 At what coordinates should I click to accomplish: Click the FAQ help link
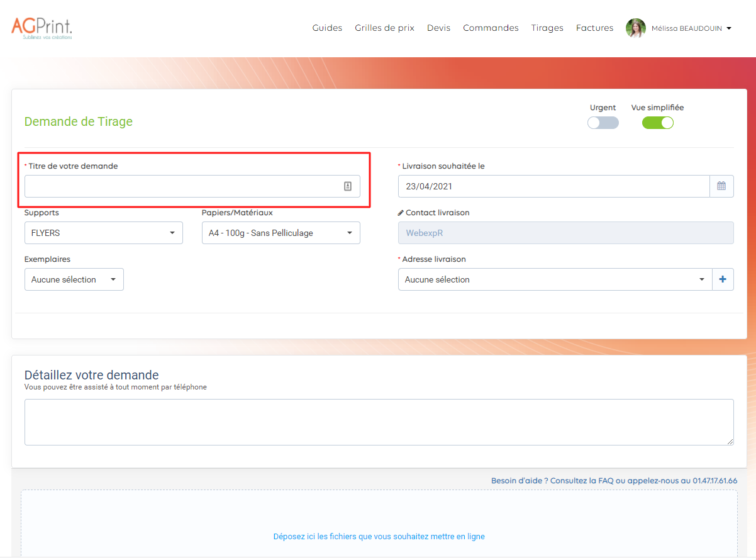[606, 481]
